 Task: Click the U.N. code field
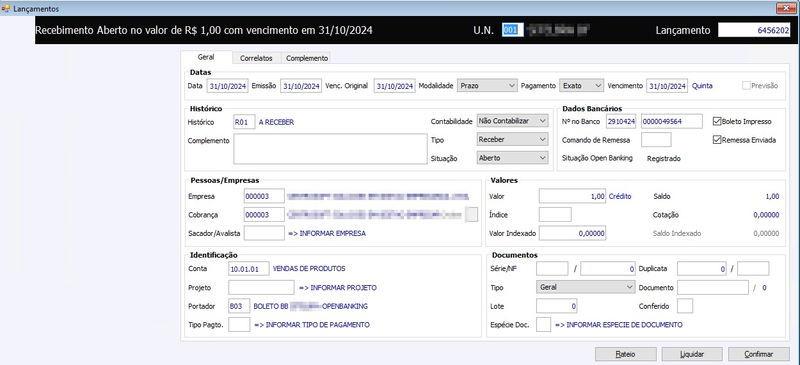pyautogui.click(x=512, y=30)
